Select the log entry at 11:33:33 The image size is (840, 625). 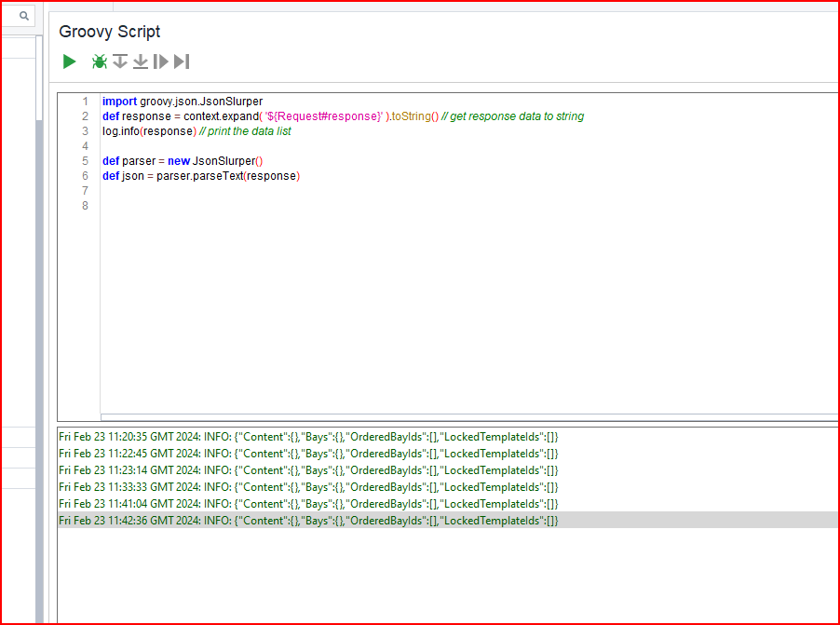(x=307, y=487)
